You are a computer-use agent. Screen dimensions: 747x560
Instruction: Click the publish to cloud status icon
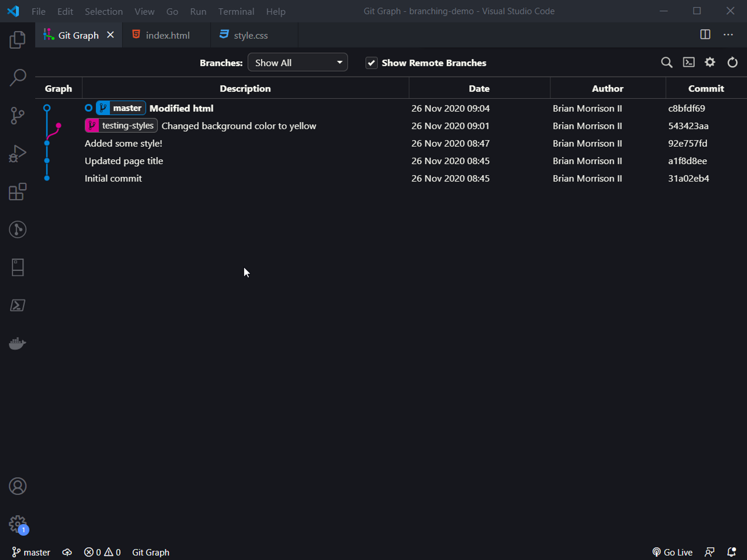[x=67, y=552]
